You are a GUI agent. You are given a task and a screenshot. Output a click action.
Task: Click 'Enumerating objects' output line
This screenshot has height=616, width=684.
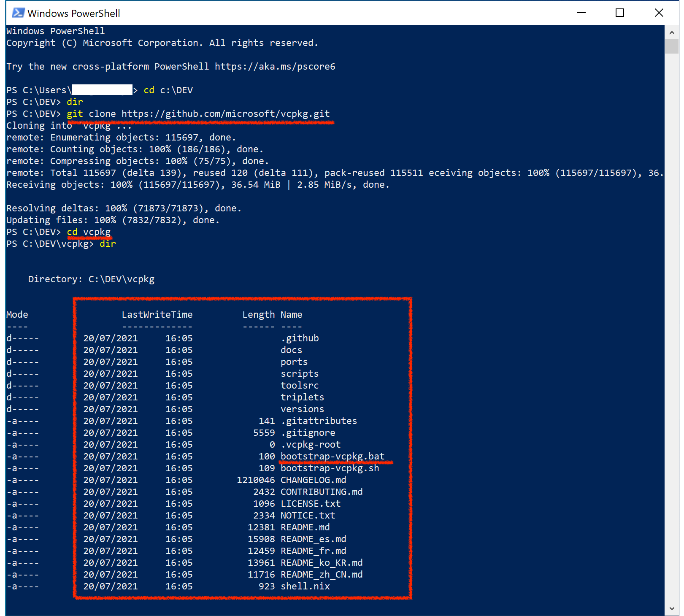121,138
